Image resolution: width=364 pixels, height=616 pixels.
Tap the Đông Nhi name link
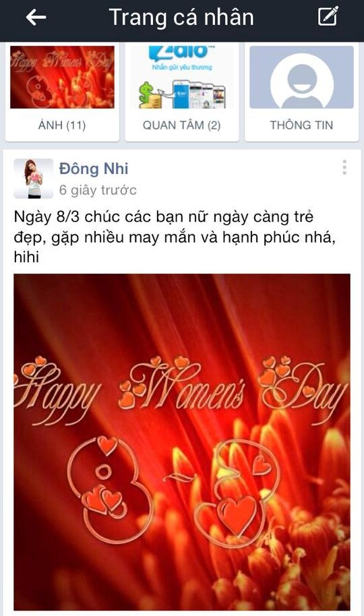pos(94,168)
